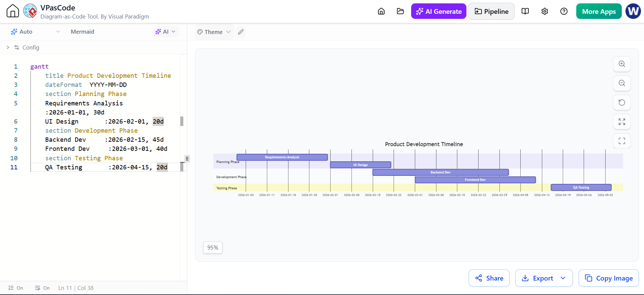Click the QA Testing bar in chart
644x295 pixels.
(x=581, y=188)
